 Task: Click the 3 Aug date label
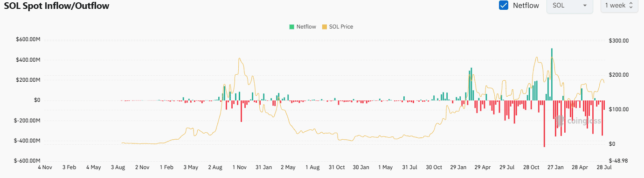[x=118, y=167]
